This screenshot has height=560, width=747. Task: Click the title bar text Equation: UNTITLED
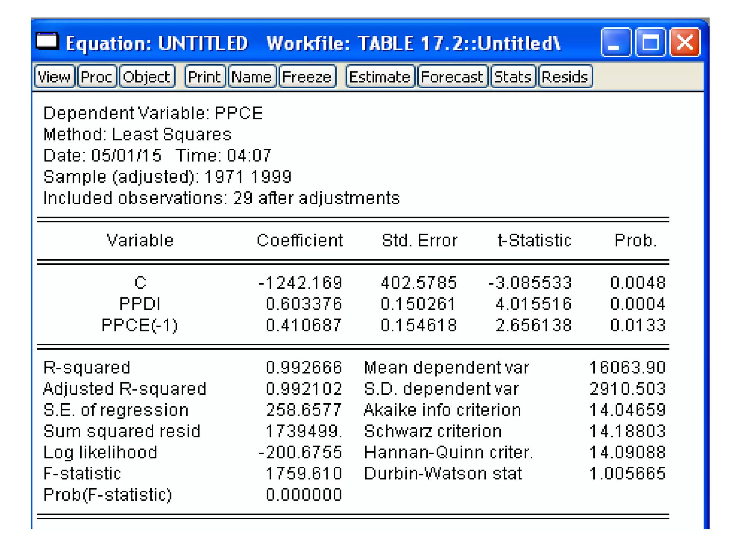(x=157, y=43)
